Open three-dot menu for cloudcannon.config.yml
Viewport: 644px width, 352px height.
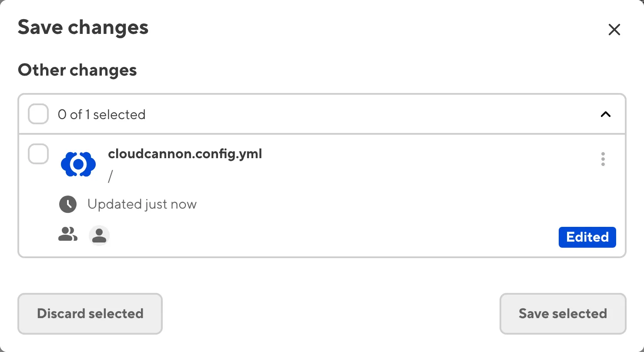(603, 159)
